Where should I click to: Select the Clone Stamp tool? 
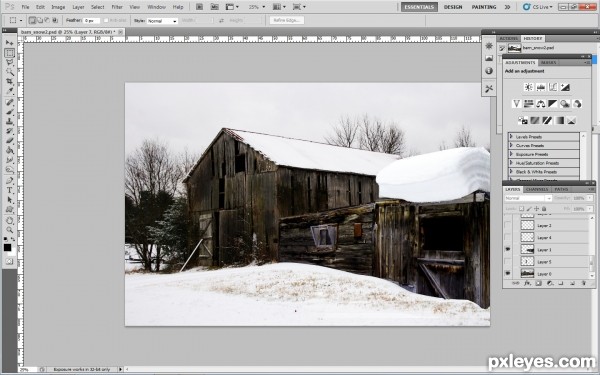pyautogui.click(x=10, y=121)
